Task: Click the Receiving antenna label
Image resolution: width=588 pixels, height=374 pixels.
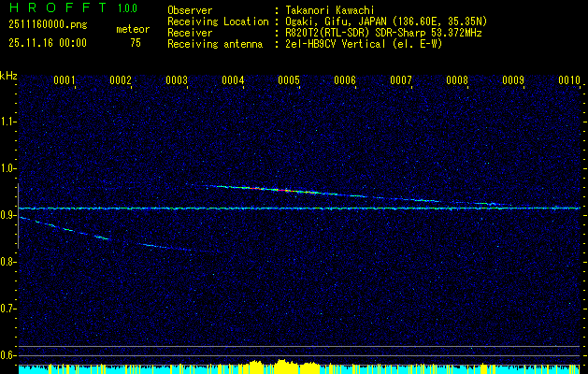Action: [215, 44]
